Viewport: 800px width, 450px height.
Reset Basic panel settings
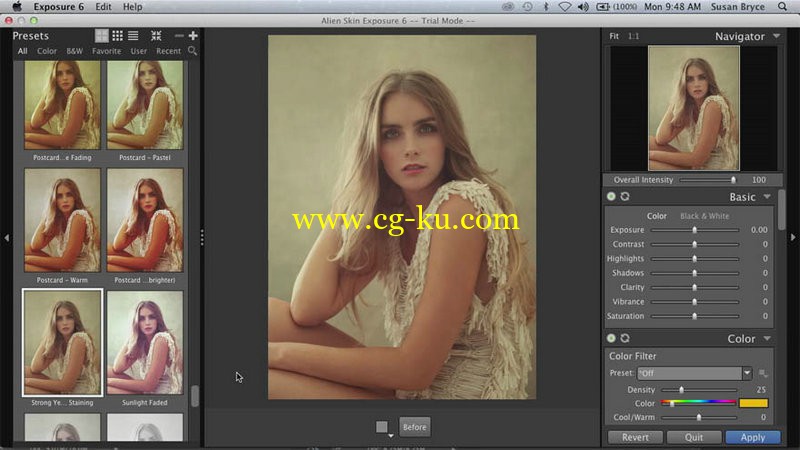(624, 196)
